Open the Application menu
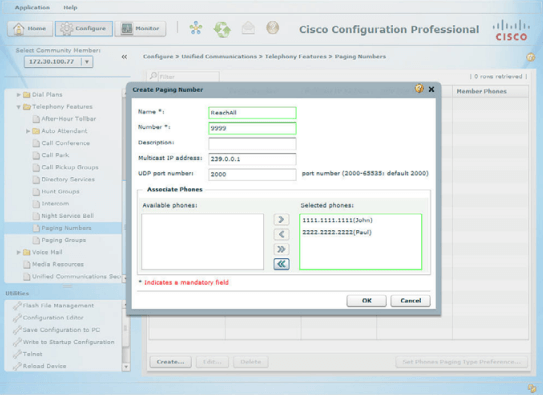This screenshot has width=543, height=395. (x=32, y=7)
